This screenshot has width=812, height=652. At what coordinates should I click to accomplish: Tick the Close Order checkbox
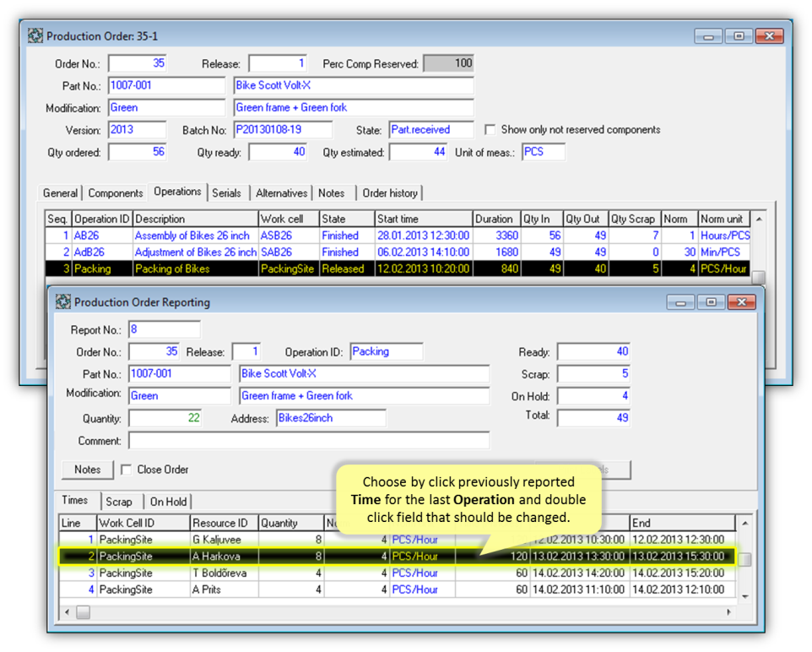pos(126,470)
